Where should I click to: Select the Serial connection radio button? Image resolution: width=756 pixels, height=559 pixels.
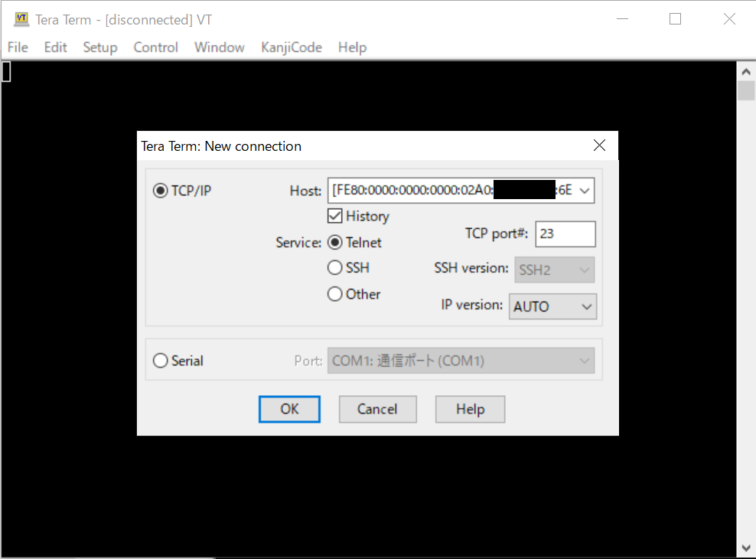click(x=161, y=361)
